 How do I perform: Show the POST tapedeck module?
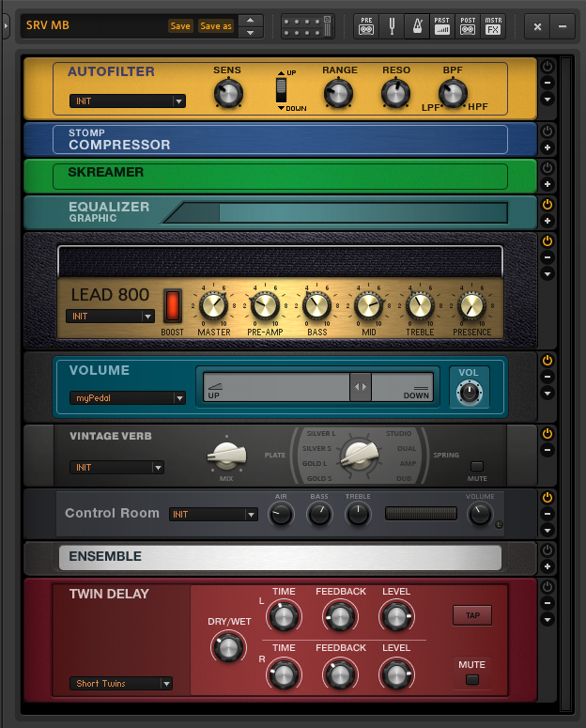468,26
